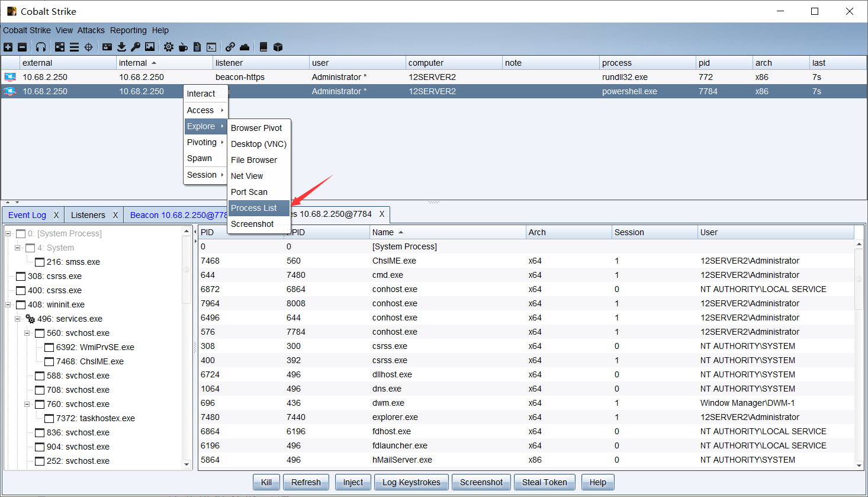Select Net View in the submenu
This screenshot has height=497, width=868.
(259, 176)
